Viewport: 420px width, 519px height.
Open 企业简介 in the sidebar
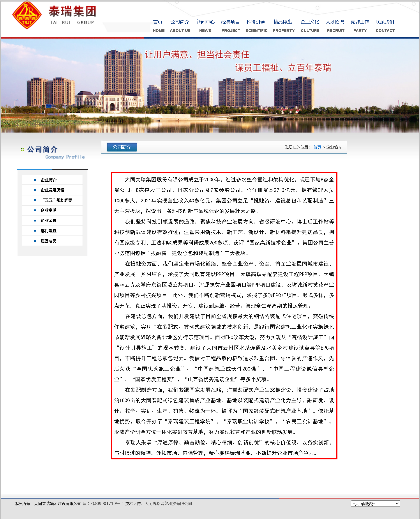click(49, 180)
